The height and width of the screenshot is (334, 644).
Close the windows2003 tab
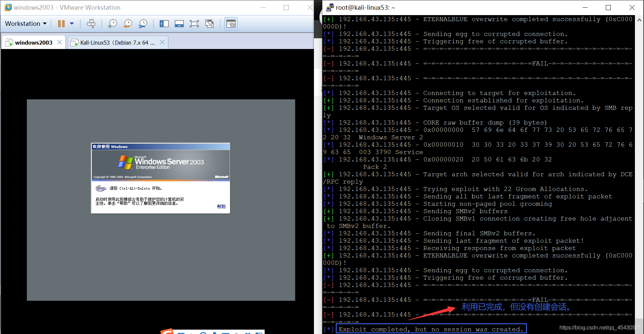(x=59, y=42)
